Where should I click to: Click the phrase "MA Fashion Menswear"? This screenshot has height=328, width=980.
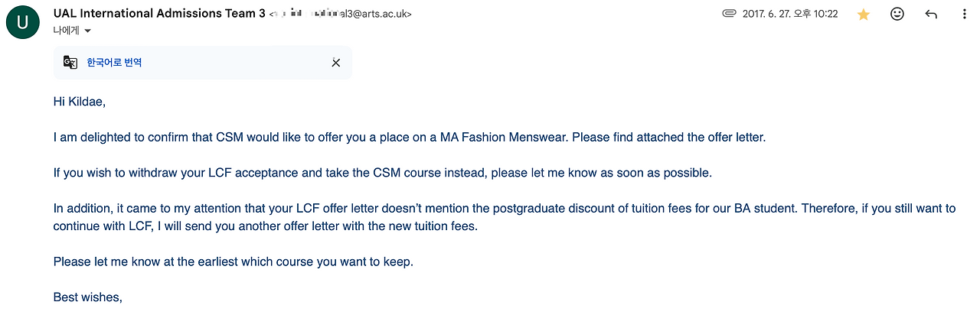(504, 138)
